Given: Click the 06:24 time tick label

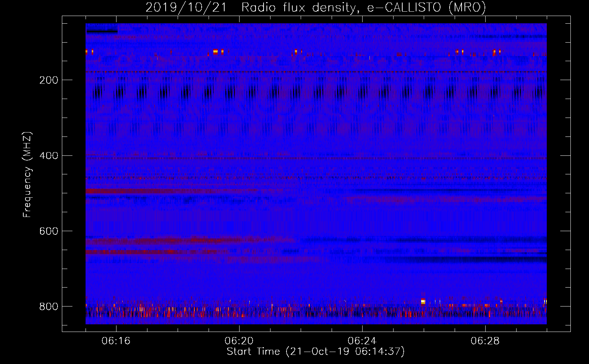Looking at the screenshot, I should click(362, 341).
